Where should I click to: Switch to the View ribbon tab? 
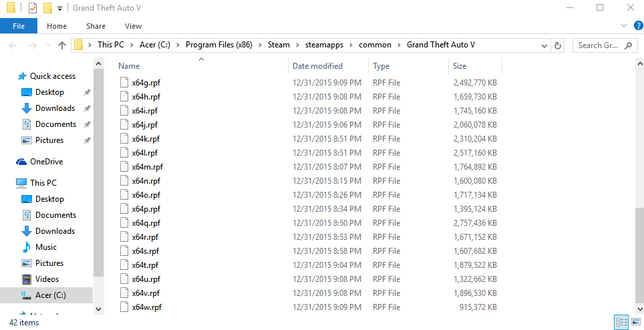coord(133,26)
